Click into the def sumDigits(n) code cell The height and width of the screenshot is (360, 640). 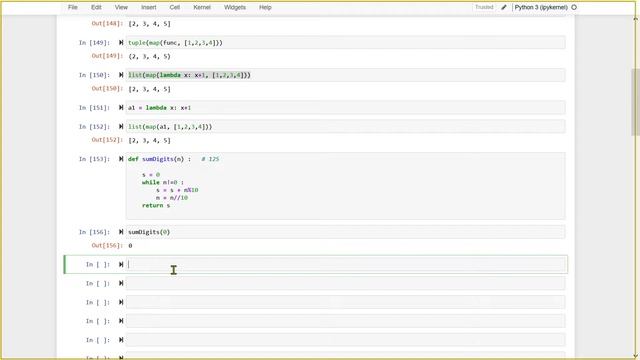click(x=345, y=186)
